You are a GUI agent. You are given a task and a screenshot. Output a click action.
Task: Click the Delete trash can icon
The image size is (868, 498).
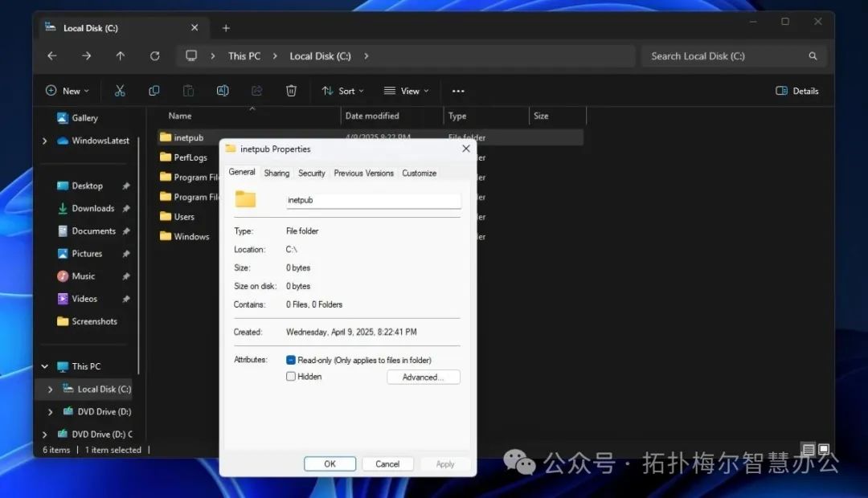[291, 91]
